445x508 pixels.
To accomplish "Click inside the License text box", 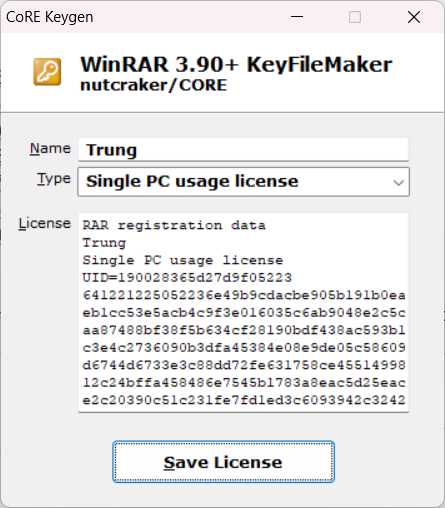I will click(x=244, y=313).
